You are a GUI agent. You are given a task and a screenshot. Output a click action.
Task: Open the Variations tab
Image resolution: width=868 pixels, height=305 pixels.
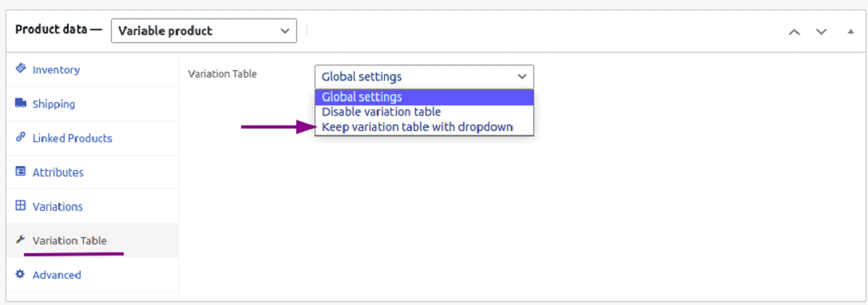92,207
